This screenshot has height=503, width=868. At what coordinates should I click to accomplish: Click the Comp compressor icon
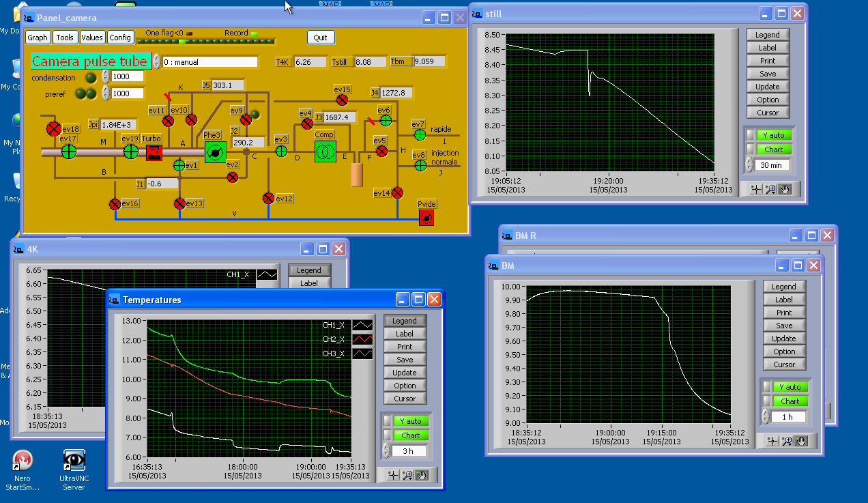coord(325,151)
